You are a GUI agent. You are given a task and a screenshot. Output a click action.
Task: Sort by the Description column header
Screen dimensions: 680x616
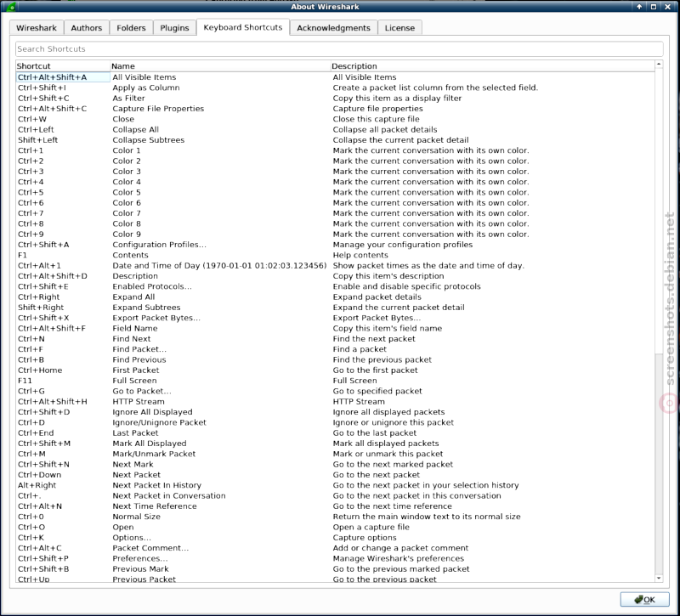[x=493, y=66]
